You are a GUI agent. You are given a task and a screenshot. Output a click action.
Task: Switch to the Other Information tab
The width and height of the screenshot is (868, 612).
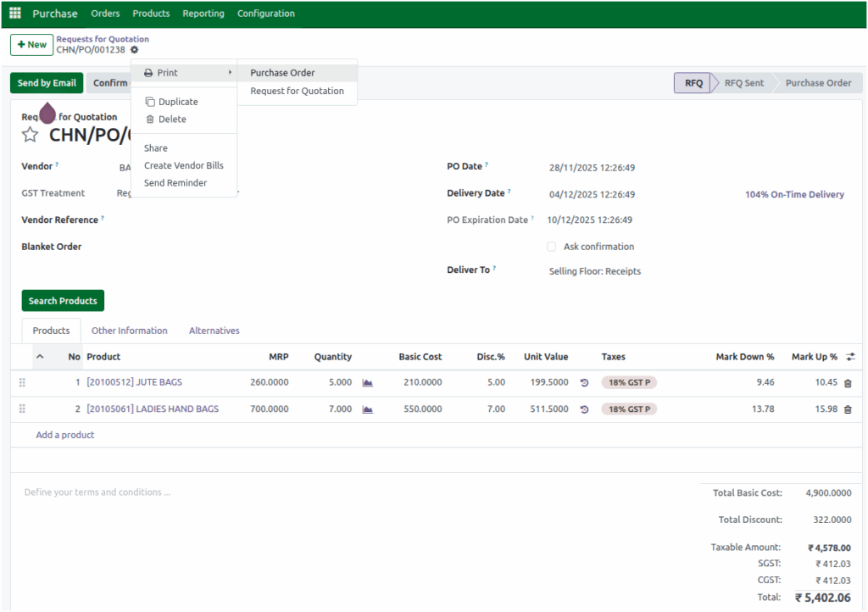(129, 331)
